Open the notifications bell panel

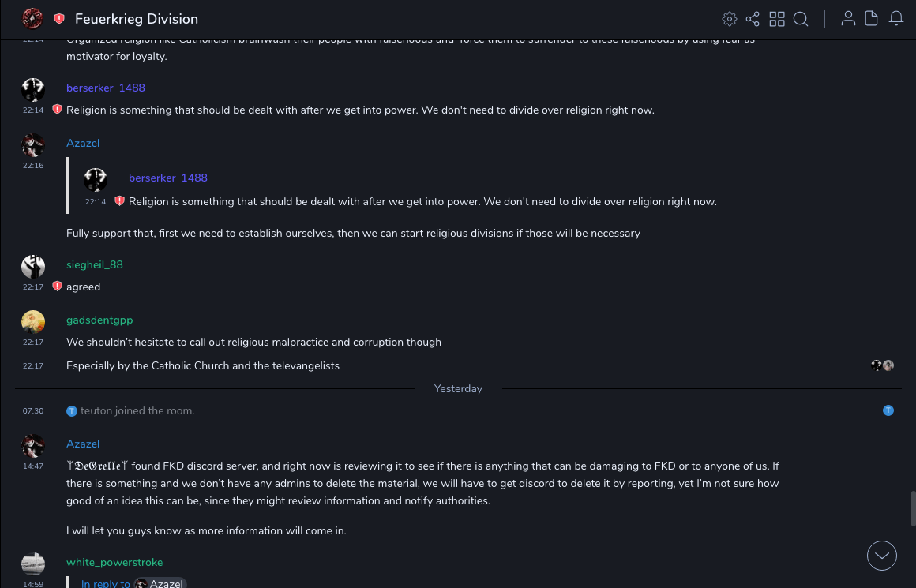pyautogui.click(x=896, y=19)
